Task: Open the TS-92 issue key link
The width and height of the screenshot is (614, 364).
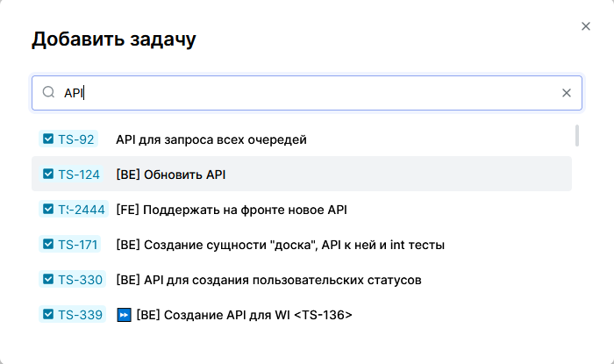Action: [76, 139]
